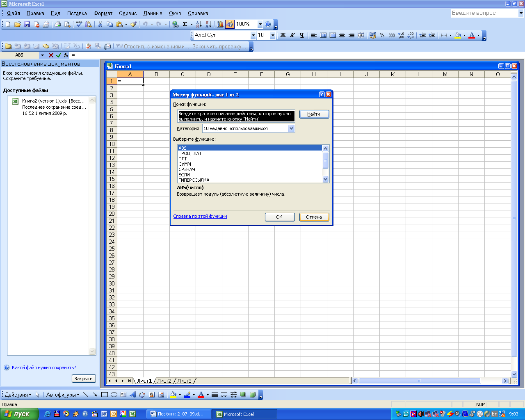Screen dimensions: 525x420
Task: Click Отмена button in dialog
Action: [314, 217]
